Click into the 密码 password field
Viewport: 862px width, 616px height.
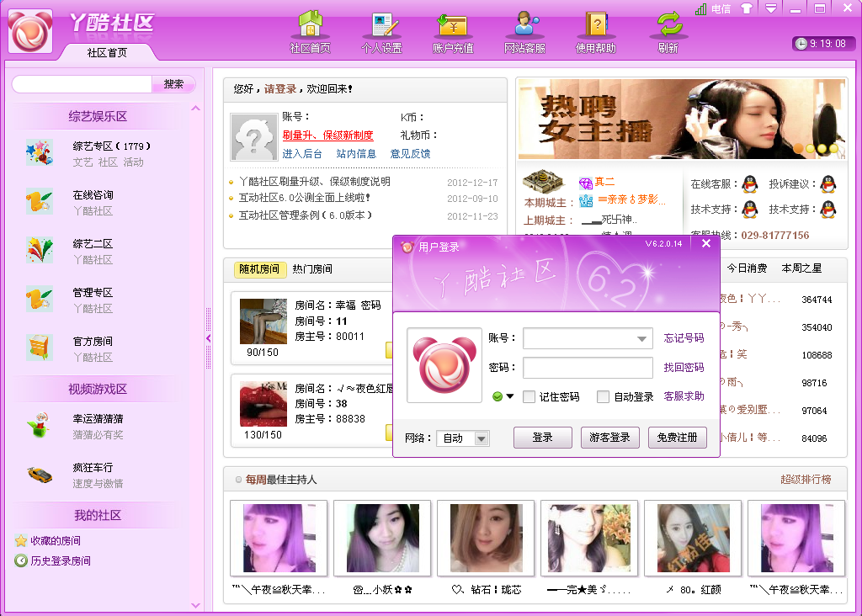click(588, 368)
